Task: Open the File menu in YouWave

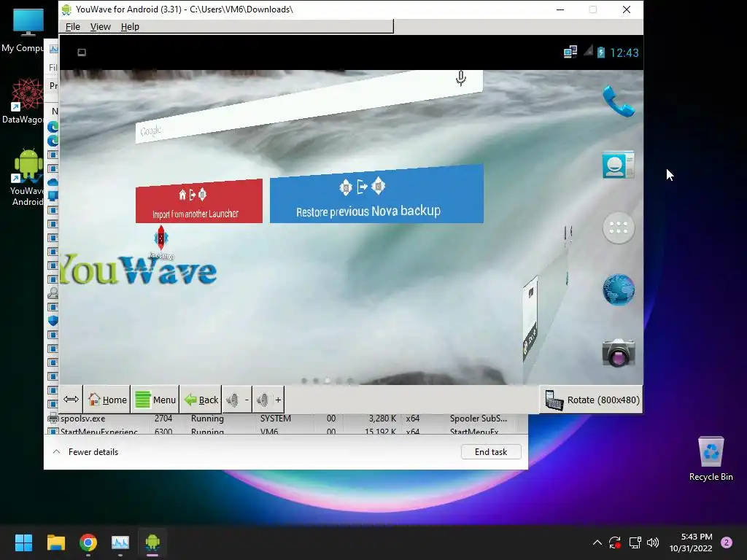Action: pyautogui.click(x=72, y=27)
